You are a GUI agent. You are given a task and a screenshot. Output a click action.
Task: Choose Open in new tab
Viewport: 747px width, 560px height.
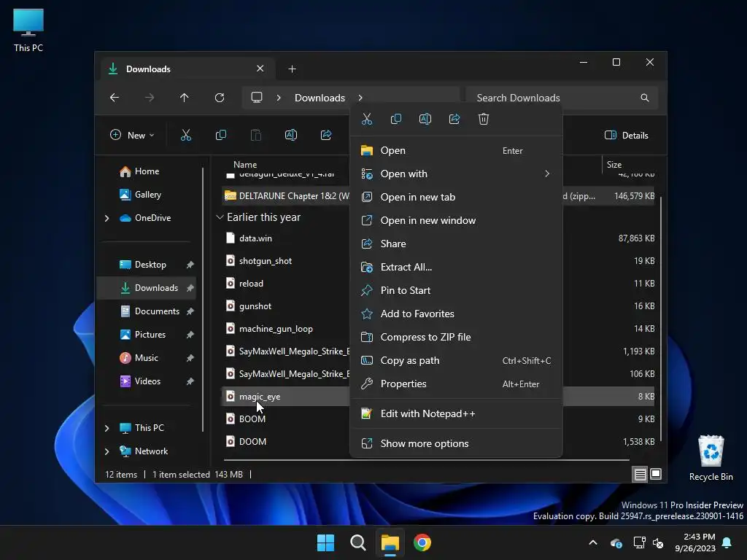pos(456,197)
